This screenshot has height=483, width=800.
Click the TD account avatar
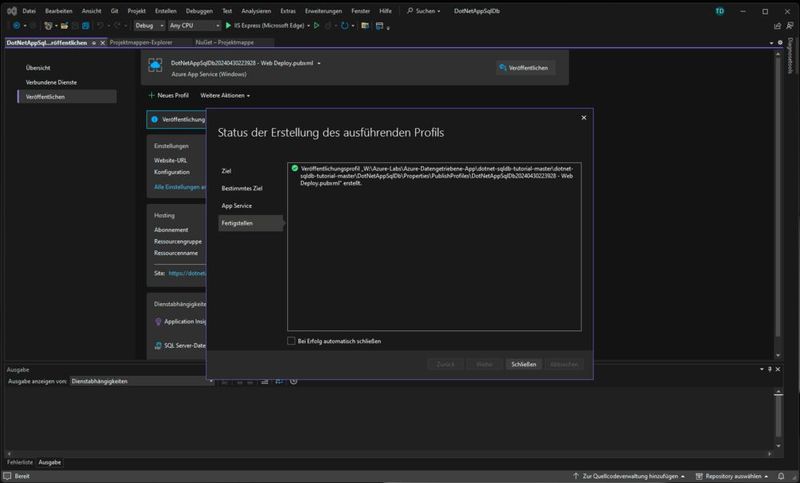[719, 11]
